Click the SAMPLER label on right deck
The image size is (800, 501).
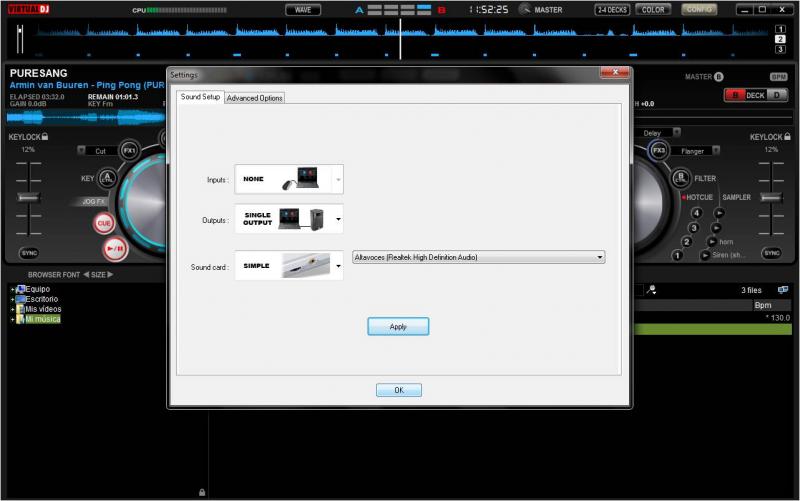pyautogui.click(x=736, y=197)
